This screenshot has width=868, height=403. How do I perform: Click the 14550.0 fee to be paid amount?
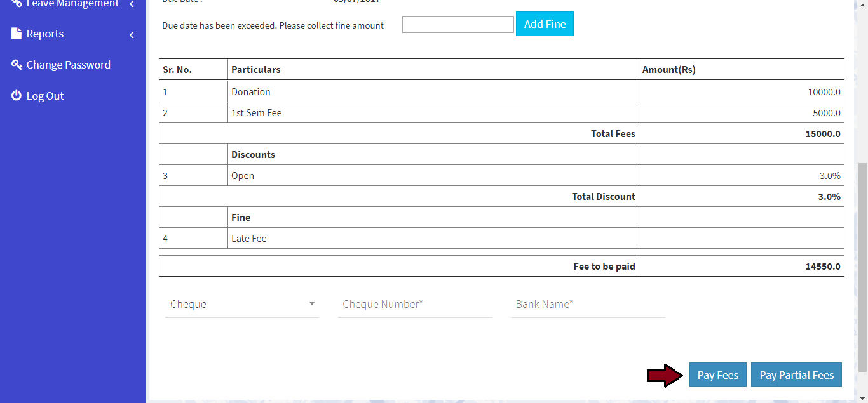click(x=823, y=267)
